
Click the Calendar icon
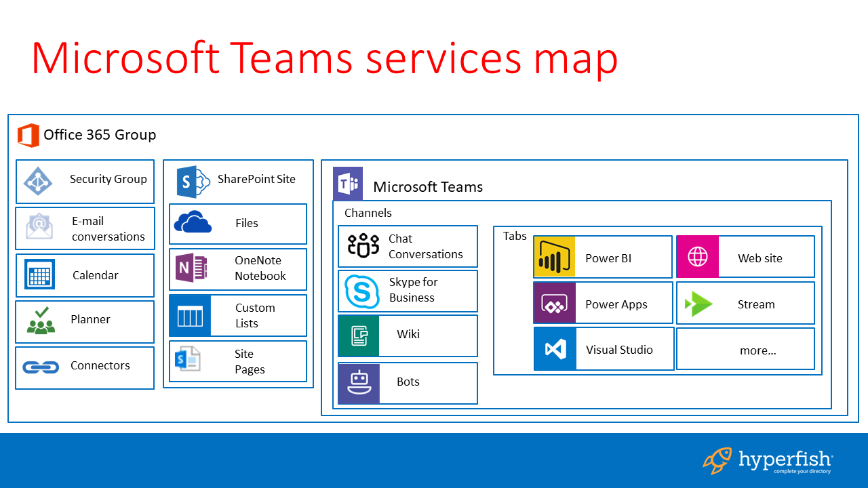click(x=39, y=274)
